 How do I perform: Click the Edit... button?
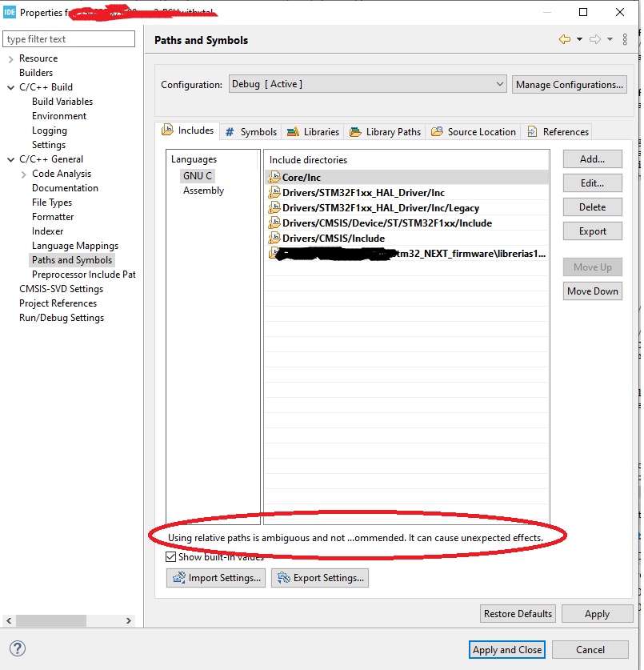pyautogui.click(x=592, y=183)
